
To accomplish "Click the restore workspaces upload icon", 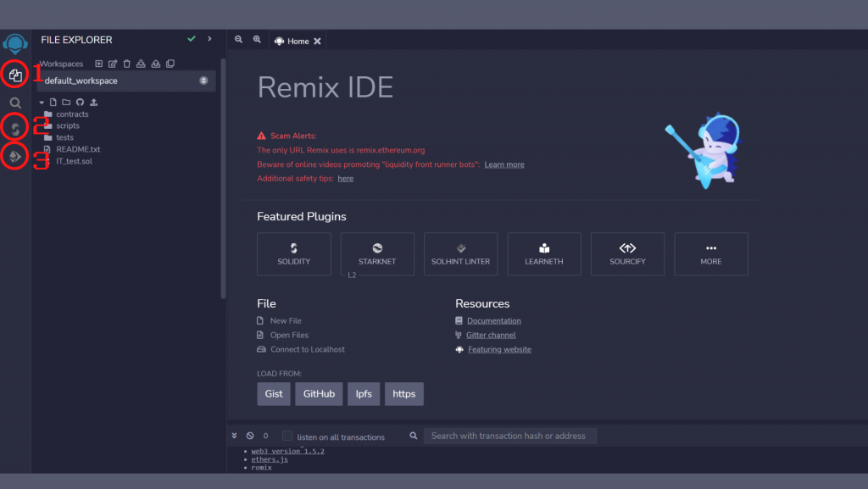I will pyautogui.click(x=156, y=64).
